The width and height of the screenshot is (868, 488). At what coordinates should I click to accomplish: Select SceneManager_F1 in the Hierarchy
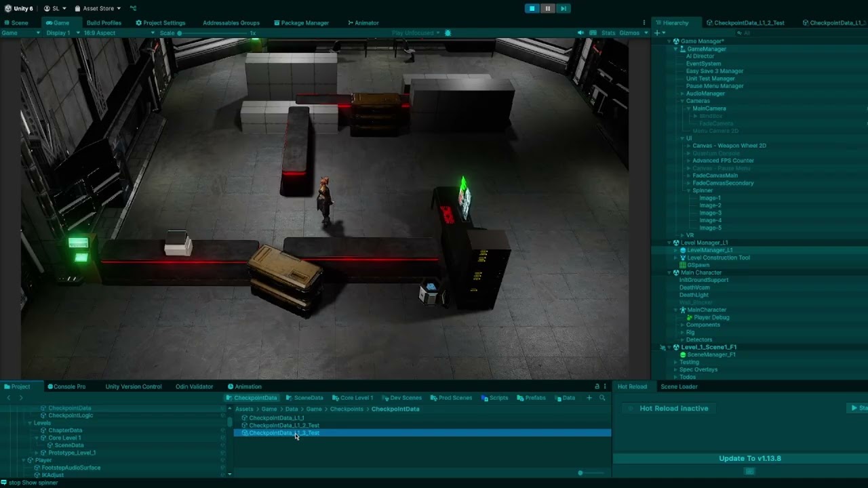click(x=711, y=354)
